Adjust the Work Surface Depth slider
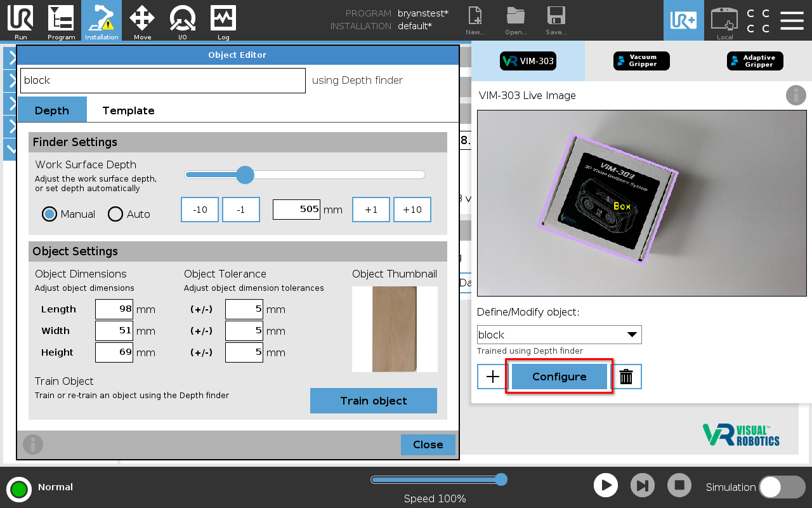The image size is (812, 508). pyautogui.click(x=245, y=175)
